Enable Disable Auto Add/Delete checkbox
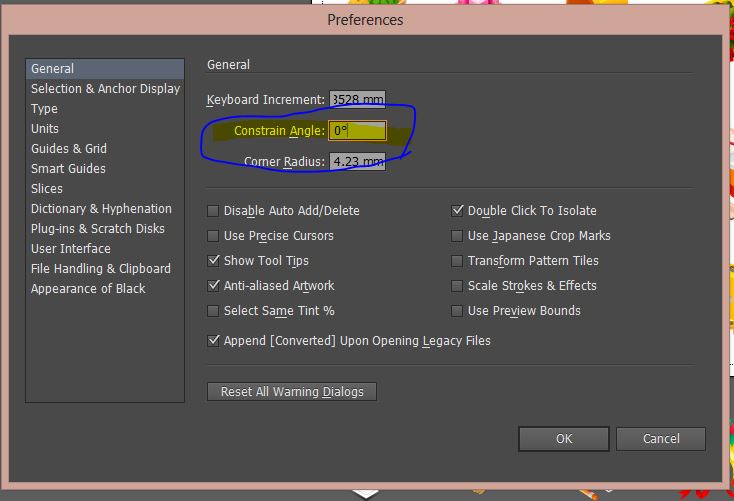The image size is (734, 501). pyautogui.click(x=213, y=211)
